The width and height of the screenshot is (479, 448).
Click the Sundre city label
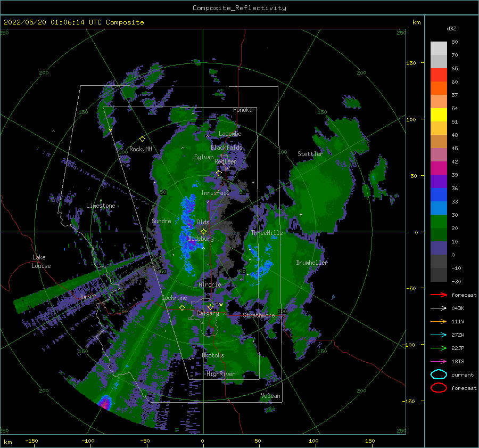coord(161,221)
